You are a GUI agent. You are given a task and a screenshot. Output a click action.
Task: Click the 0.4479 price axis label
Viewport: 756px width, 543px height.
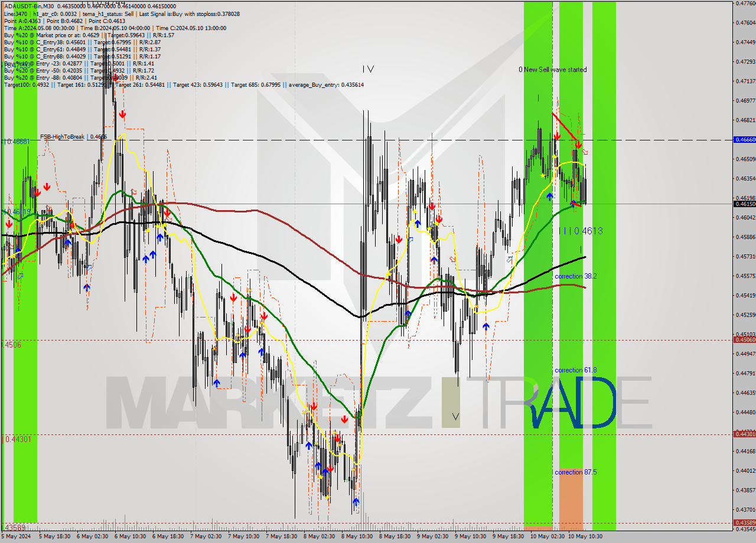(x=745, y=373)
